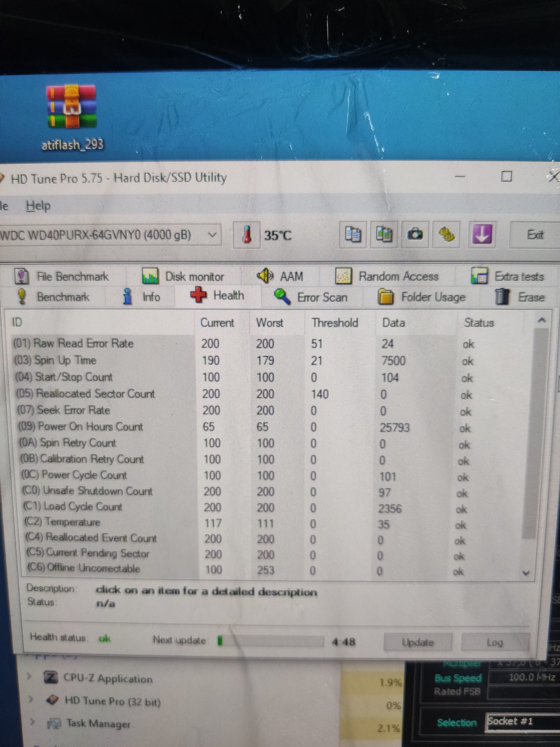
Task: Click the Update button
Action: click(418, 642)
